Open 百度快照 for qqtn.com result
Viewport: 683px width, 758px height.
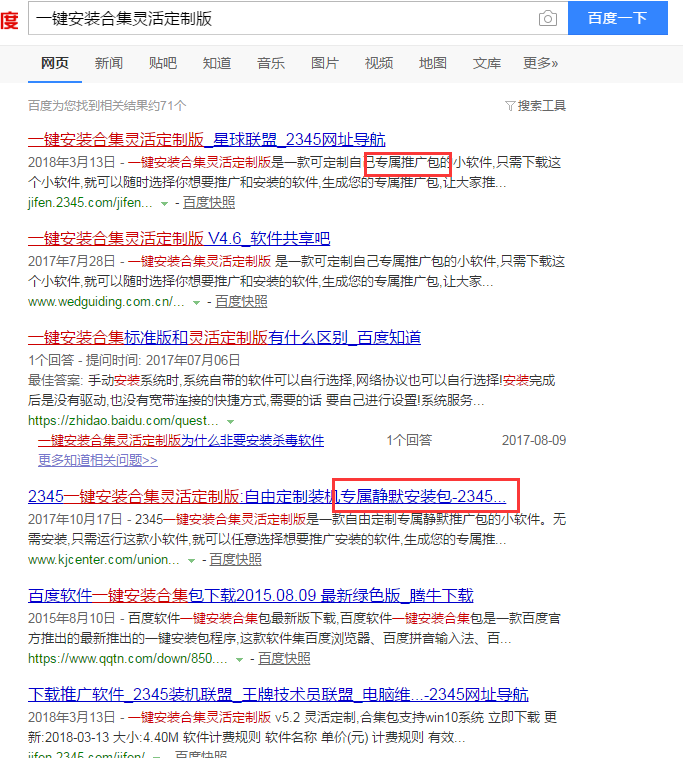click(284, 659)
